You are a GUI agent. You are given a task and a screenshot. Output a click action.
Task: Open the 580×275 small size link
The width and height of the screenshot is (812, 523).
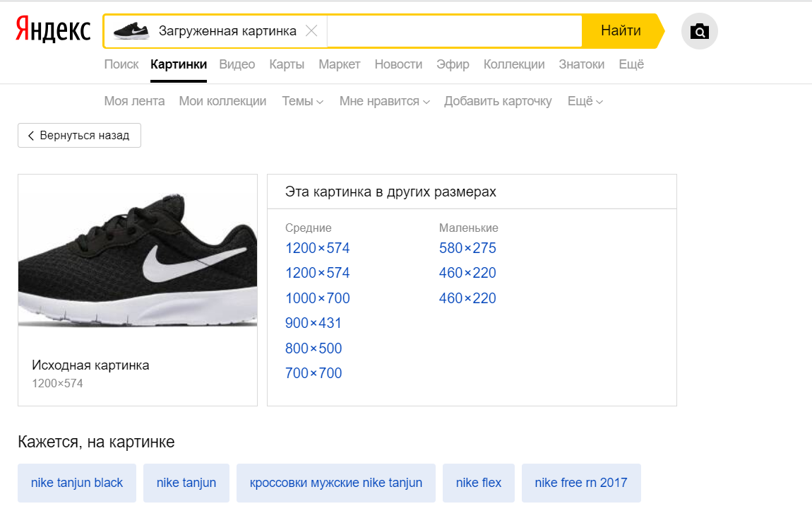coord(467,248)
